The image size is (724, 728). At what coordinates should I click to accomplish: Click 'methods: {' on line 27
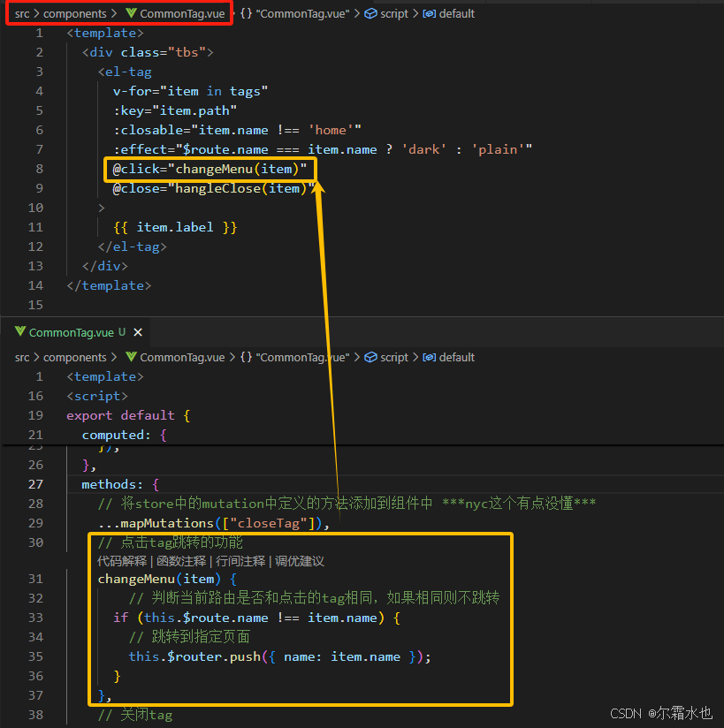click(120, 484)
